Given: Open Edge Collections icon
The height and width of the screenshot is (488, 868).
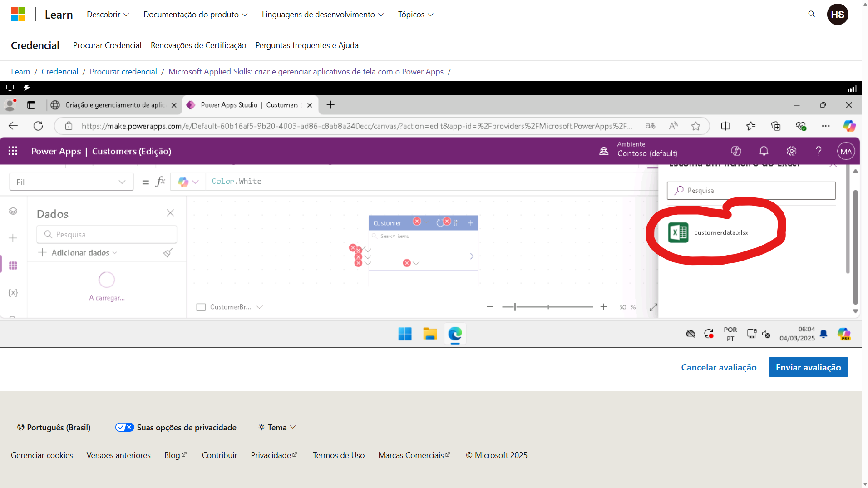Looking at the screenshot, I should (x=776, y=126).
